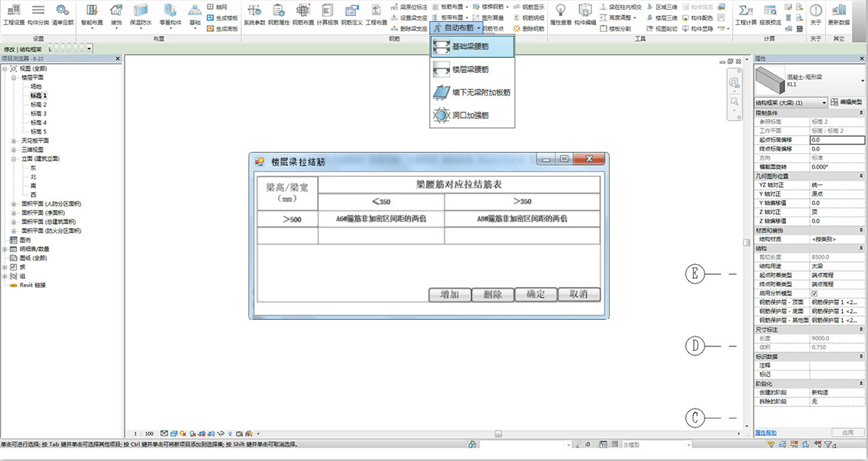
Task: Toggle 启用分析模型 checkbox
Action: tap(815, 293)
